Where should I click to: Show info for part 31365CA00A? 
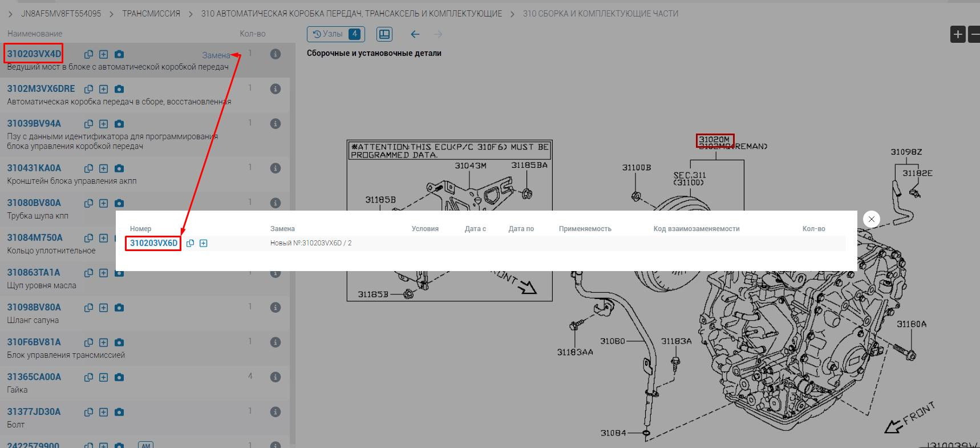pyautogui.click(x=275, y=377)
